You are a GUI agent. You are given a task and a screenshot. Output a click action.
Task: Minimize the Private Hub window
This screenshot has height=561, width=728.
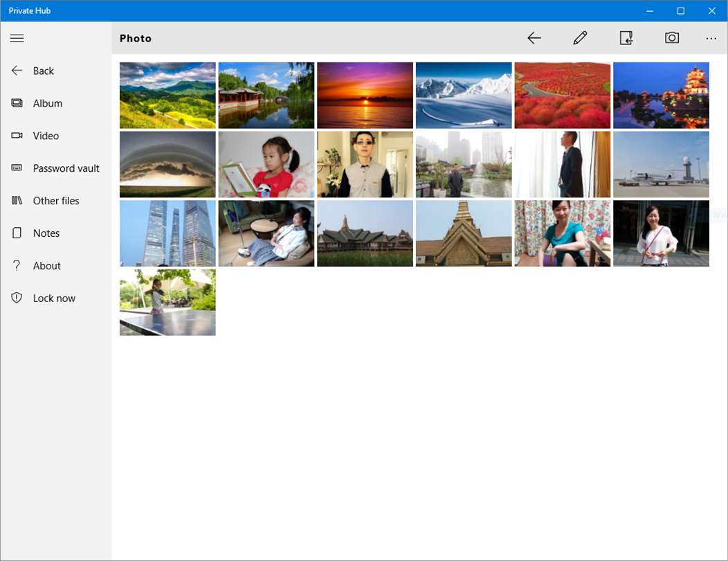(650, 10)
